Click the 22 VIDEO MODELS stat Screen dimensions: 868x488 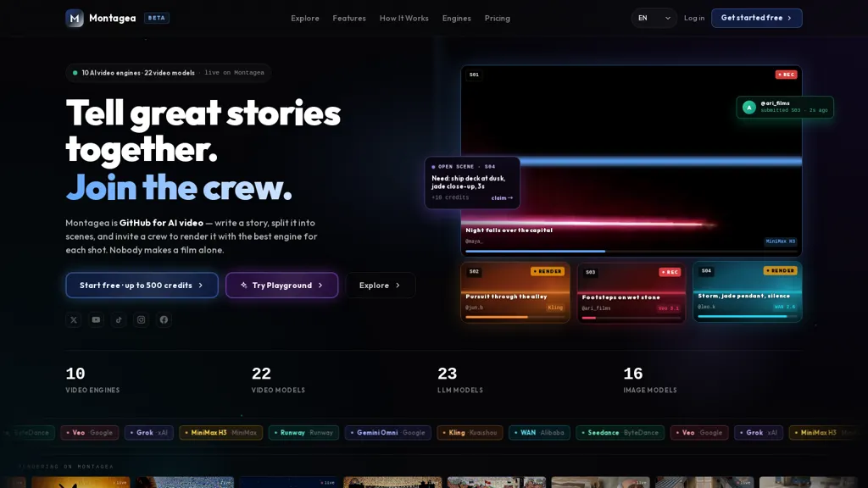tap(278, 380)
